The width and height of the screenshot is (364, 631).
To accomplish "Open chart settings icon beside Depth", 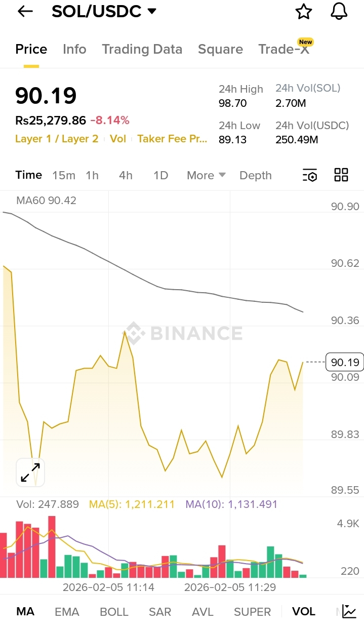I will [x=310, y=175].
